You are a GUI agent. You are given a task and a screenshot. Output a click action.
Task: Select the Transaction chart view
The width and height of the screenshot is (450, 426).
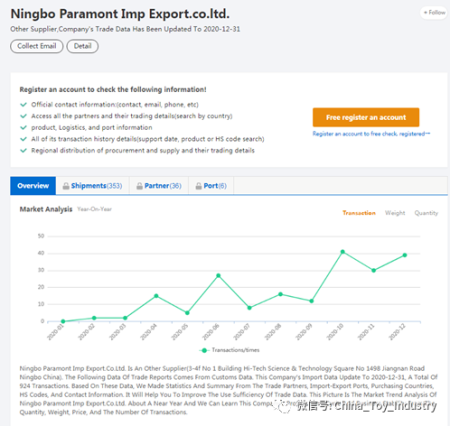pyautogui.click(x=359, y=213)
